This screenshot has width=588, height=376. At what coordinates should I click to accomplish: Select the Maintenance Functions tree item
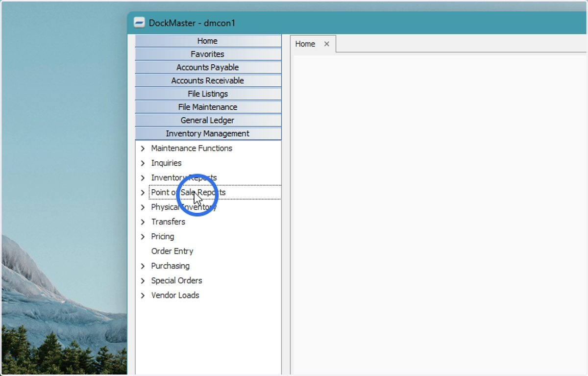pos(192,148)
